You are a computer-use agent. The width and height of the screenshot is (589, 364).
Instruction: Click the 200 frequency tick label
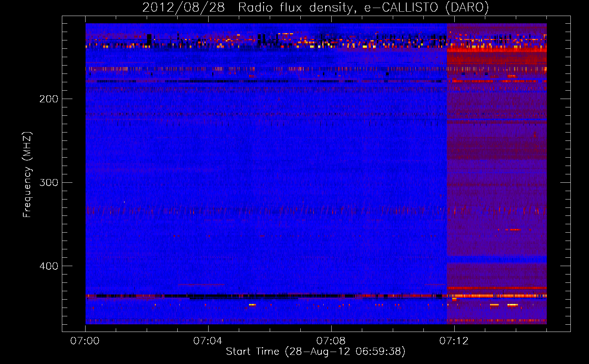click(49, 99)
